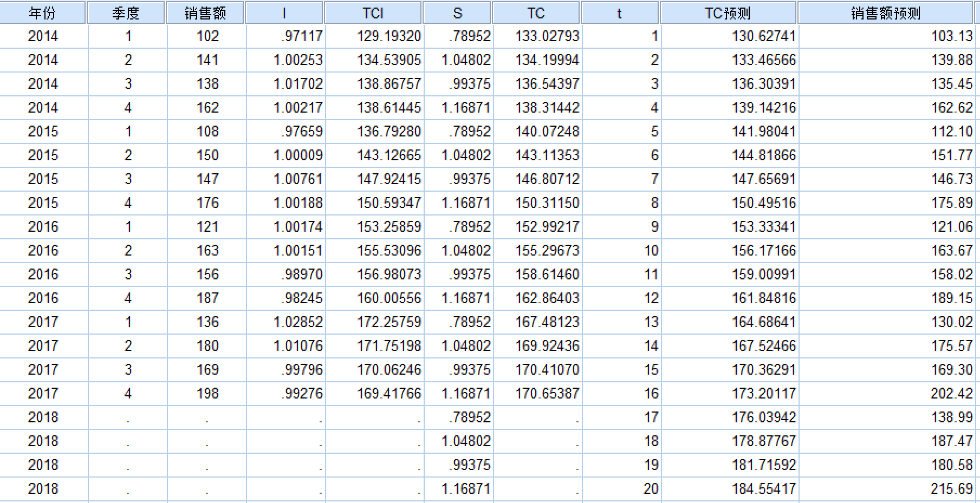Click forecast cell showing 187.47
980x503 pixels.
(887, 441)
